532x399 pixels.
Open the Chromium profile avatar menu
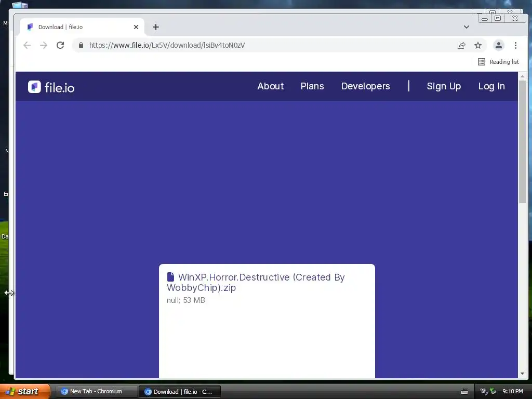click(x=498, y=45)
